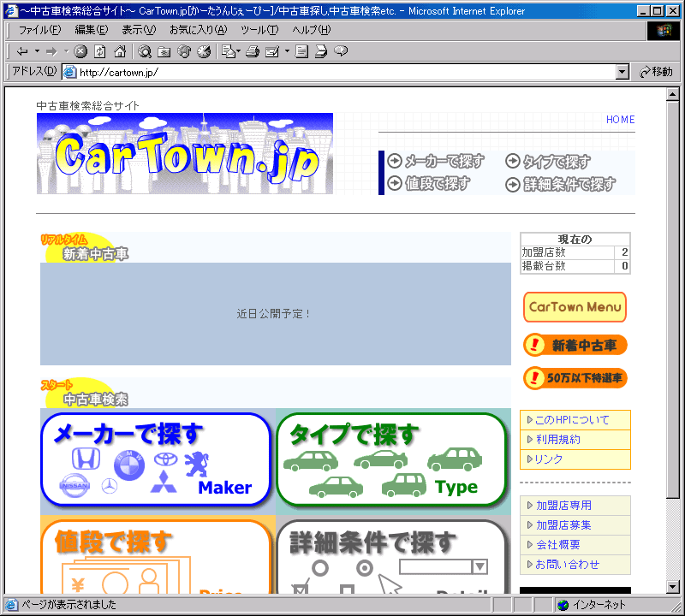Viewport: 685px width, 616px height.
Task: Open the ヘルプ(H) menu
Action: coord(312,30)
